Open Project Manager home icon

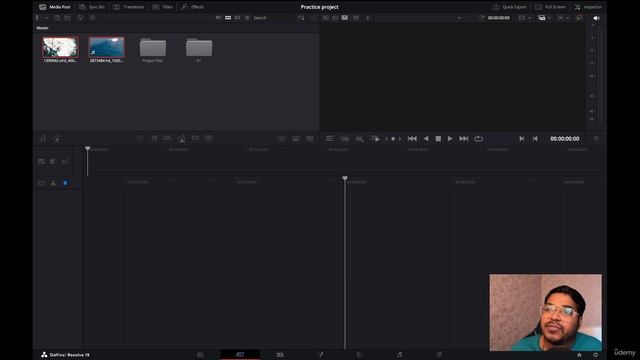click(579, 355)
